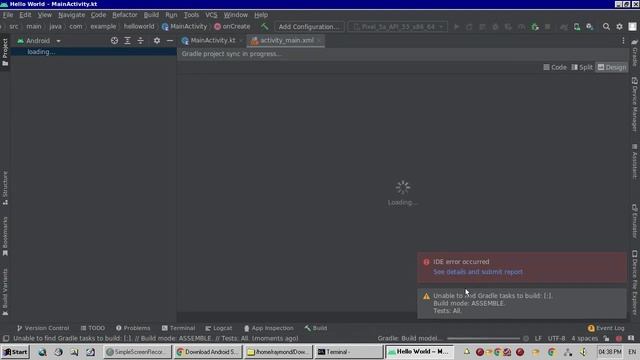The width and height of the screenshot is (640, 360).
Task: Open the VCS menu
Action: point(211,15)
